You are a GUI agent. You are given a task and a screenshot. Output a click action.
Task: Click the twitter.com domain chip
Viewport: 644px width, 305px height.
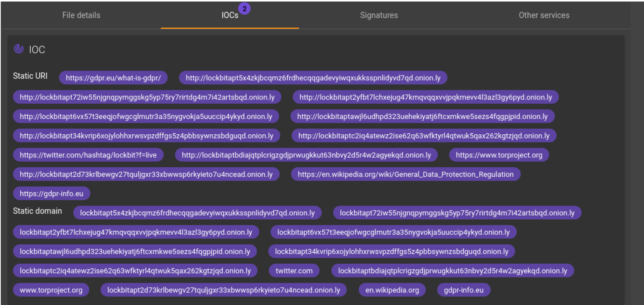coord(294,271)
